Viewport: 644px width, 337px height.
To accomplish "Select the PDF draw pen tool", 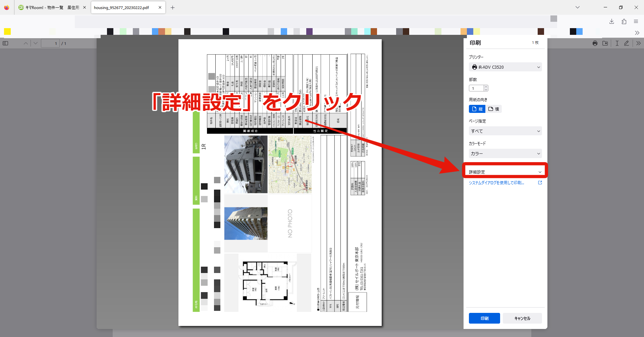I will pyautogui.click(x=626, y=43).
